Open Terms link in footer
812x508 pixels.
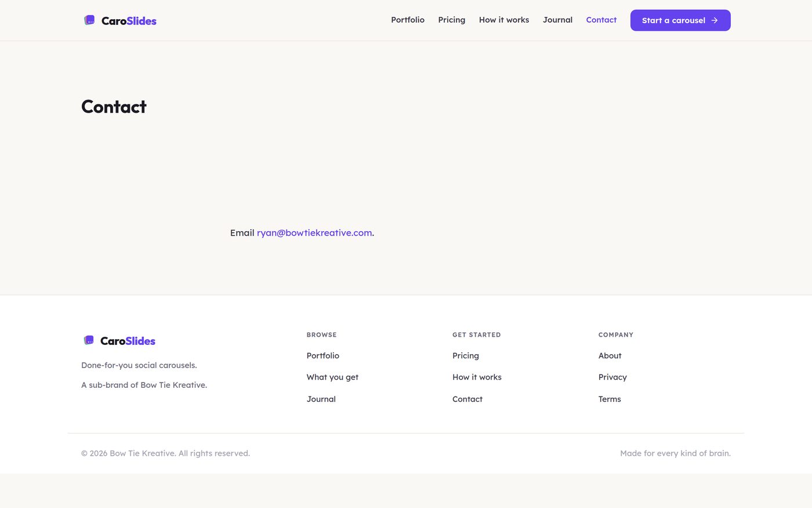(x=610, y=399)
